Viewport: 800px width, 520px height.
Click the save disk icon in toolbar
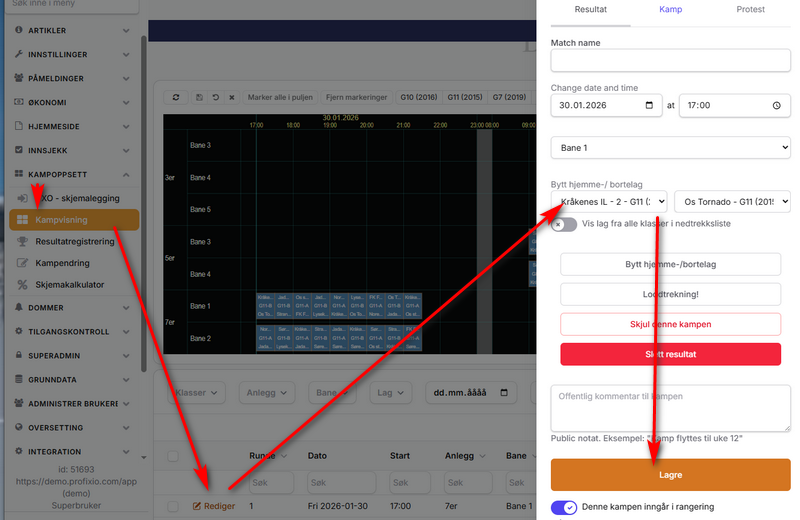199,97
